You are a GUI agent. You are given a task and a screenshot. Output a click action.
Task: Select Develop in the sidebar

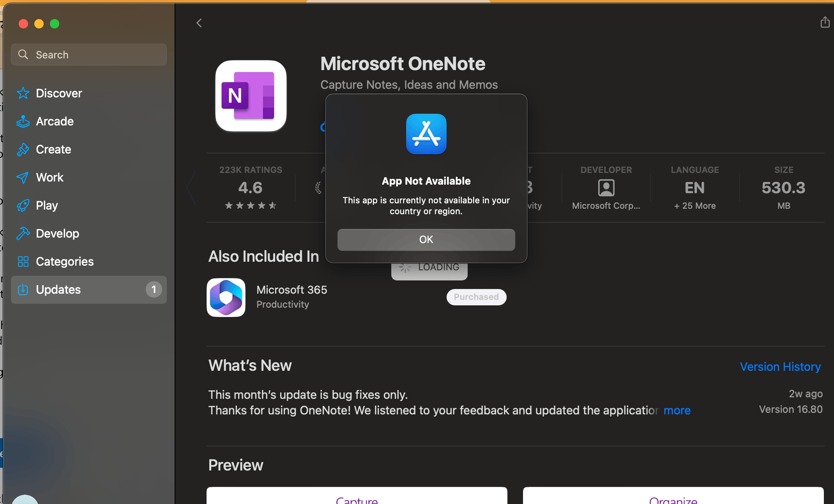89,233
